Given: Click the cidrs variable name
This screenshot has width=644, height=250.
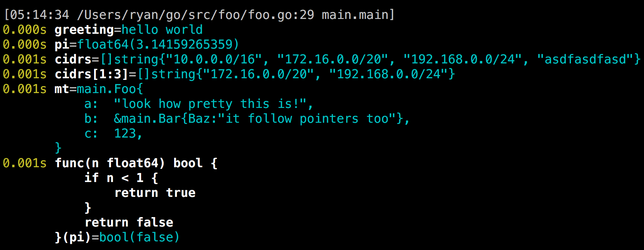Looking at the screenshot, I should click(x=73, y=59).
